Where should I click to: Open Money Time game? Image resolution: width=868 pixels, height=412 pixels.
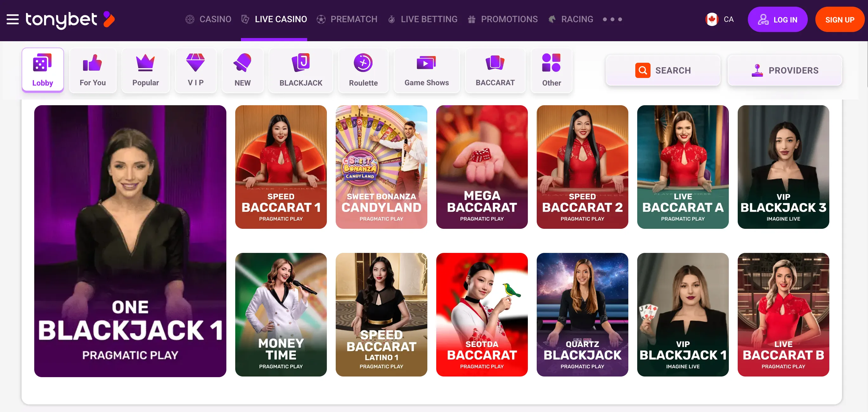[x=281, y=315]
